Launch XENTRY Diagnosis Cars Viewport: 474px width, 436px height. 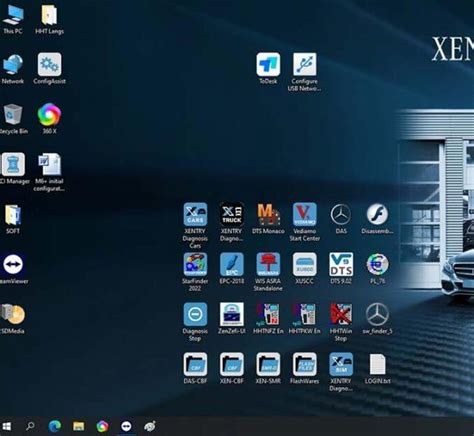pos(195,226)
